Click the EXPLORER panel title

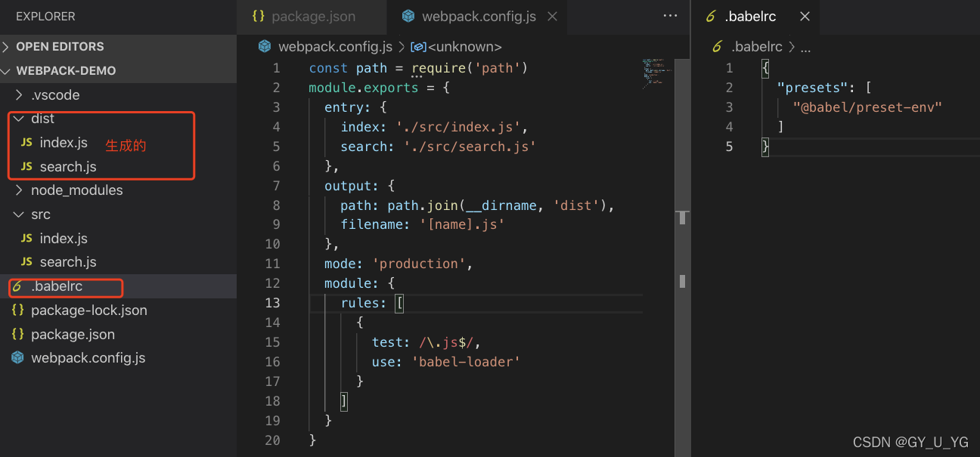(45, 17)
